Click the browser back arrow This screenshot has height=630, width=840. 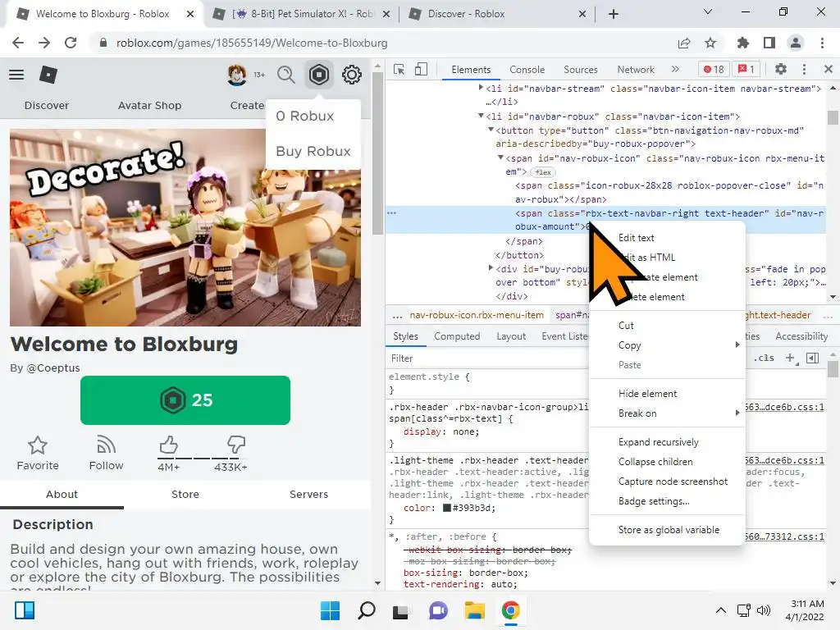pyautogui.click(x=18, y=43)
